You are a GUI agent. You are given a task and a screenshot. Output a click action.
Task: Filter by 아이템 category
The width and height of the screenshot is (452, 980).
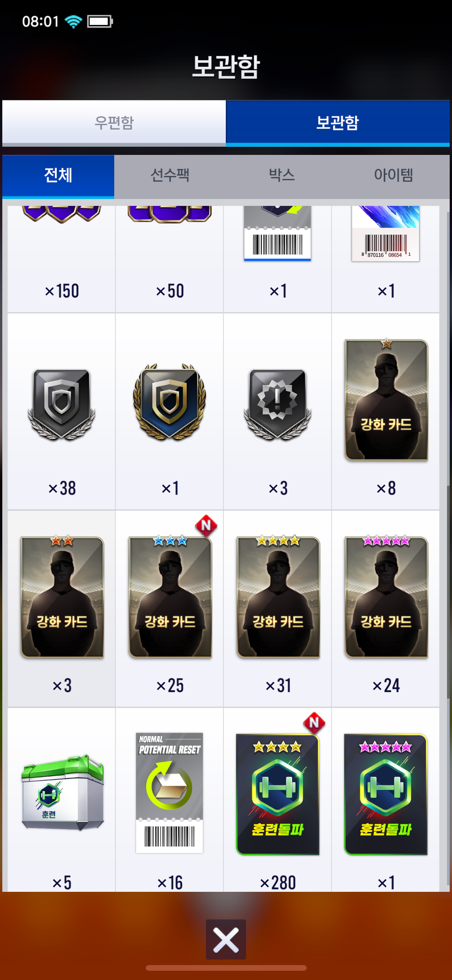pos(394,176)
